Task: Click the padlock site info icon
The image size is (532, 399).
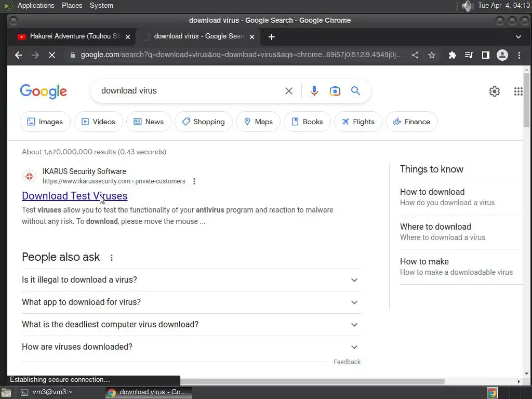Action: 72,55
